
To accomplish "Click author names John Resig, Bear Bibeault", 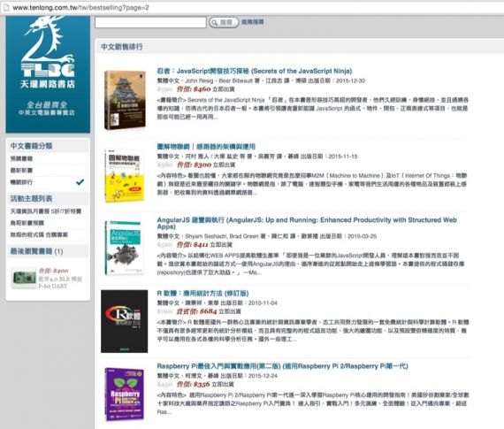I will tap(219, 80).
